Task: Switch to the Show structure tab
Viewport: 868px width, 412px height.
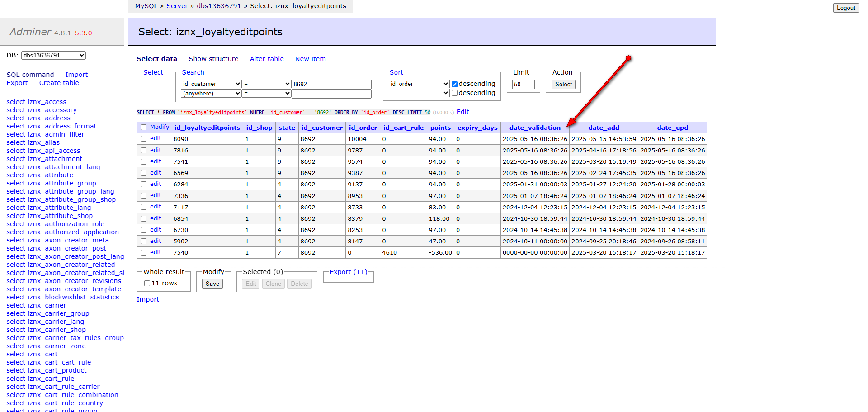Action: [213, 59]
